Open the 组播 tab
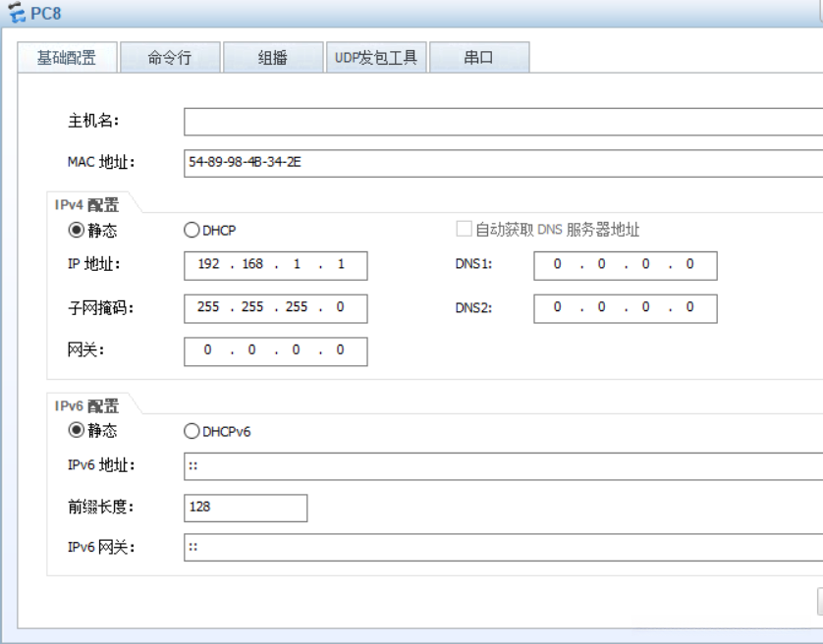 (x=273, y=57)
